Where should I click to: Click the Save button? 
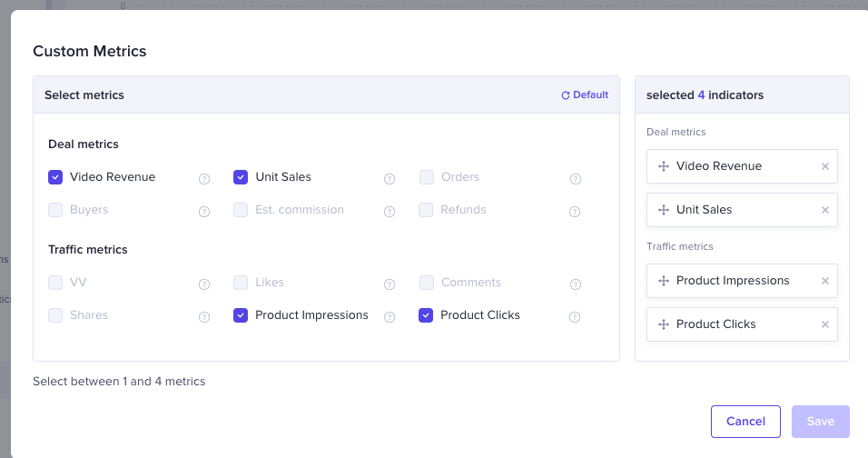820,422
